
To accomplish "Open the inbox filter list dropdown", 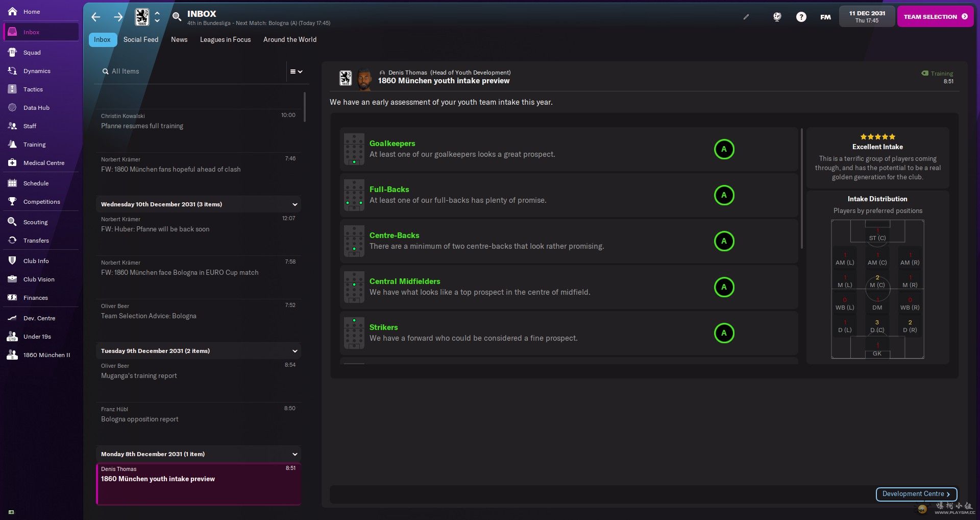I will click(x=296, y=72).
